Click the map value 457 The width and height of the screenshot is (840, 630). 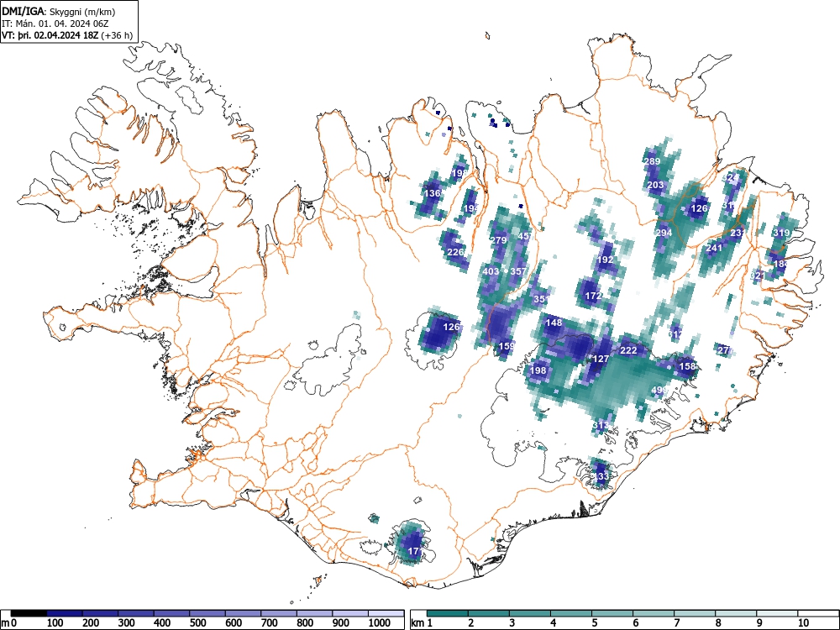[525, 236]
